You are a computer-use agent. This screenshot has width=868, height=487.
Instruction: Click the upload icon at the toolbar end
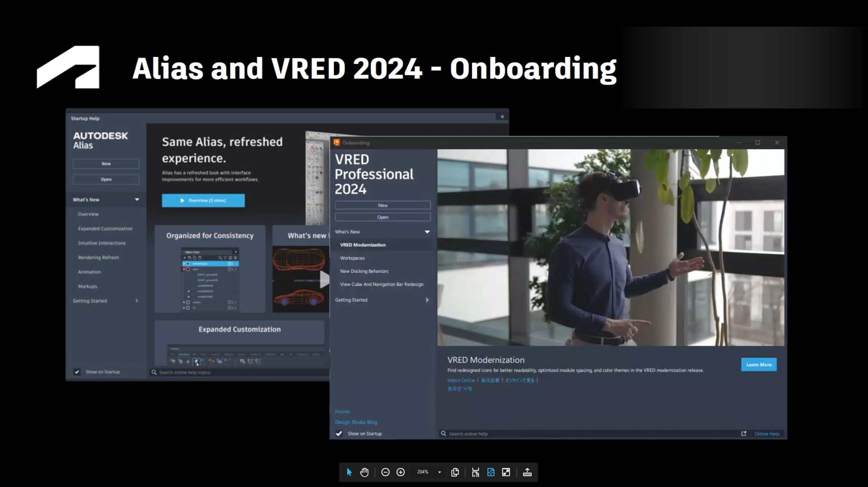tap(527, 472)
